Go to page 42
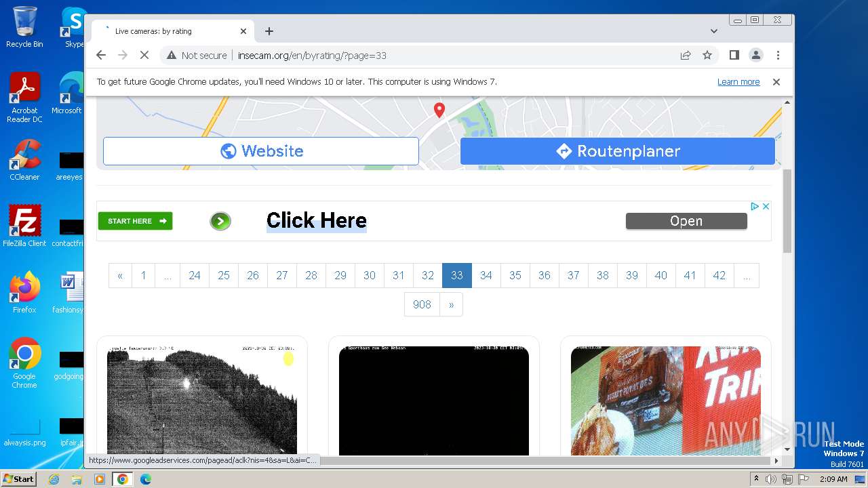 pyautogui.click(x=719, y=275)
